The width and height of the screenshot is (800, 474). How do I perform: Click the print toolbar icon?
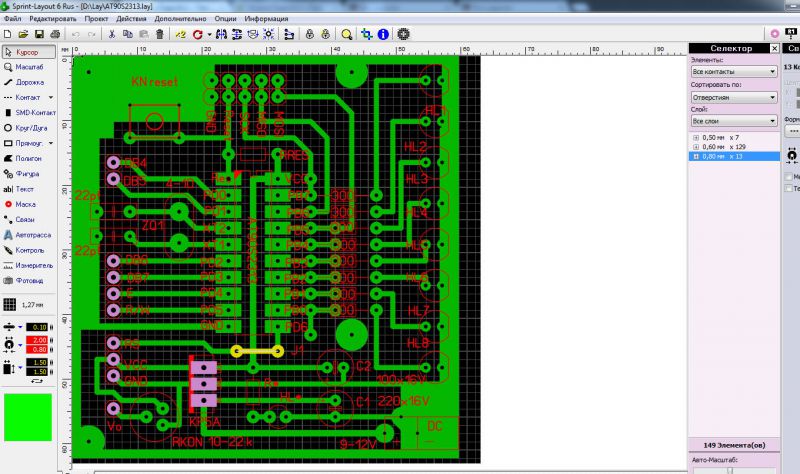tap(53, 33)
